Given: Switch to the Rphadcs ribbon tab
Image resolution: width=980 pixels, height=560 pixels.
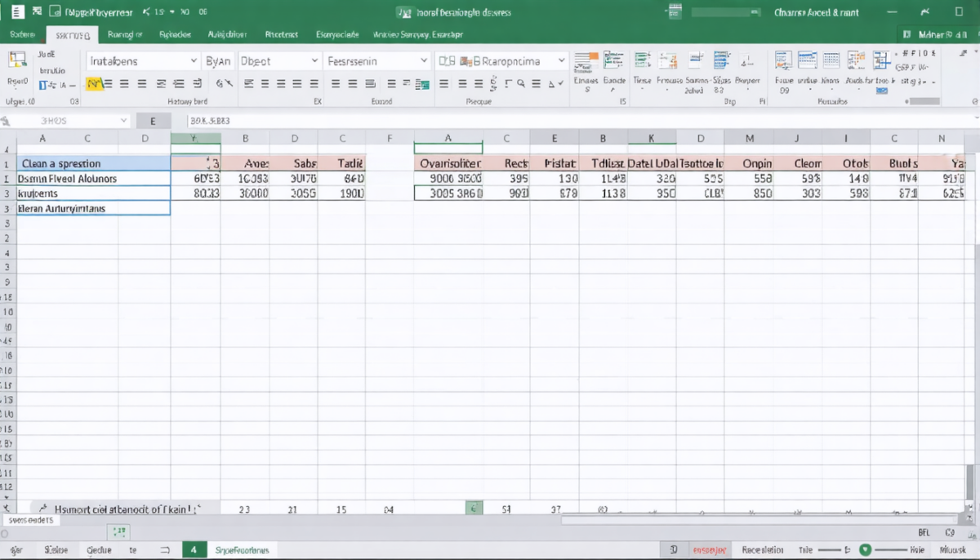Looking at the screenshot, I should (x=175, y=35).
